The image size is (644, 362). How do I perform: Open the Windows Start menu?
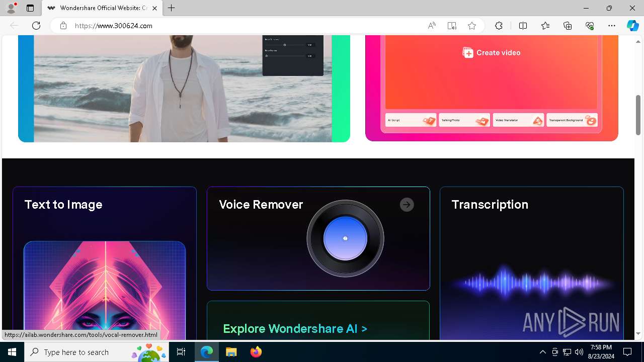coord(12,352)
